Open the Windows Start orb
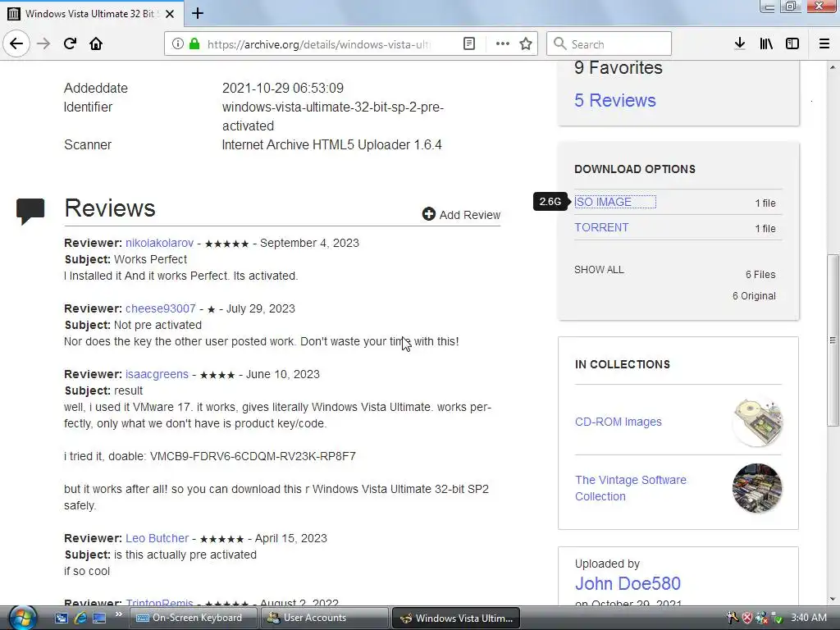840x630 pixels. pos(22,618)
